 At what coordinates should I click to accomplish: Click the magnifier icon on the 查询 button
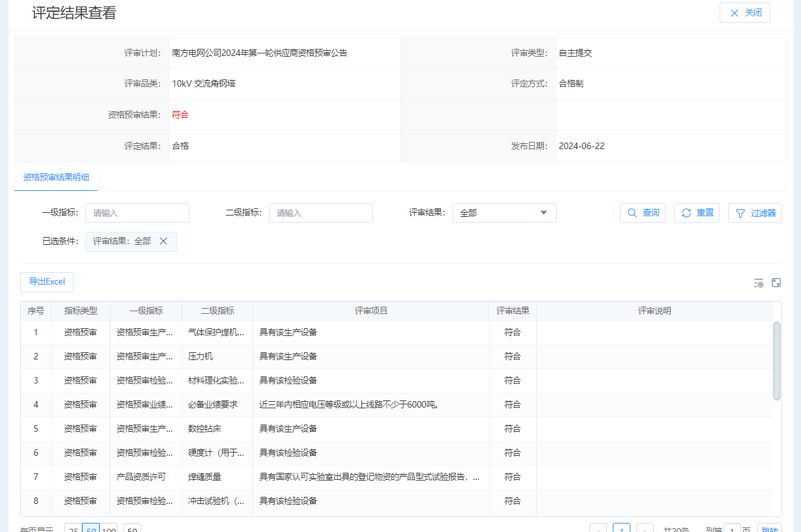click(x=631, y=213)
